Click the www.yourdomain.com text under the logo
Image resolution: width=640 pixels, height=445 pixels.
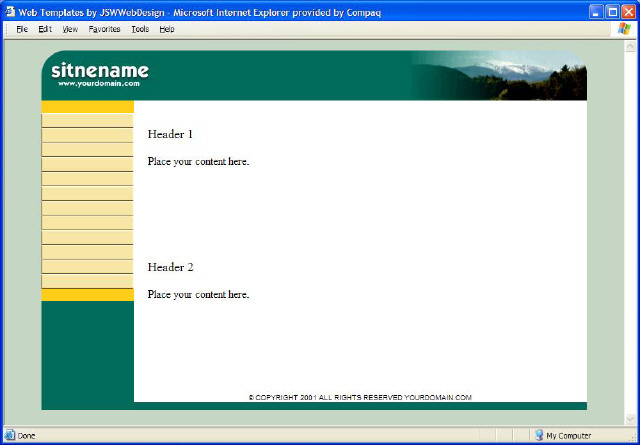tap(99, 84)
